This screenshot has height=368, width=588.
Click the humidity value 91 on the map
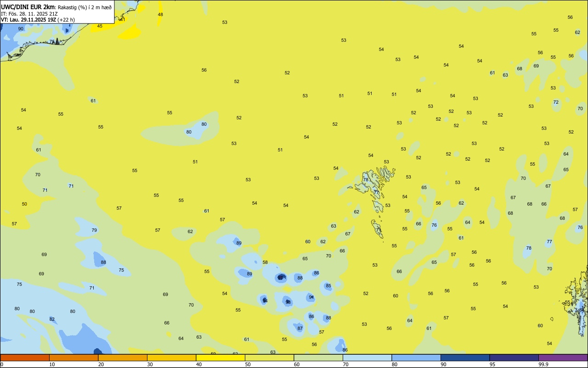tap(311, 297)
